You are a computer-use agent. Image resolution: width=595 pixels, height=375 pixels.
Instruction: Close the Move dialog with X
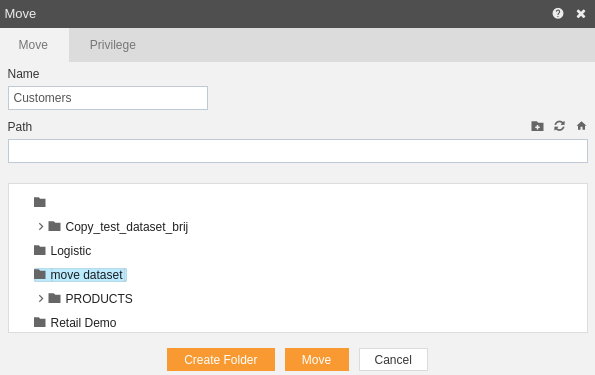click(581, 14)
